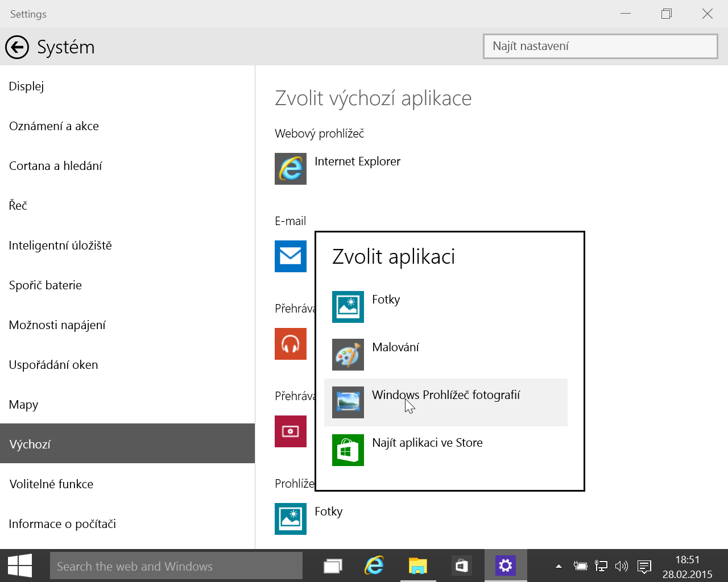Click the Internet Explorer label
The height and width of the screenshot is (582, 728).
pos(357,161)
